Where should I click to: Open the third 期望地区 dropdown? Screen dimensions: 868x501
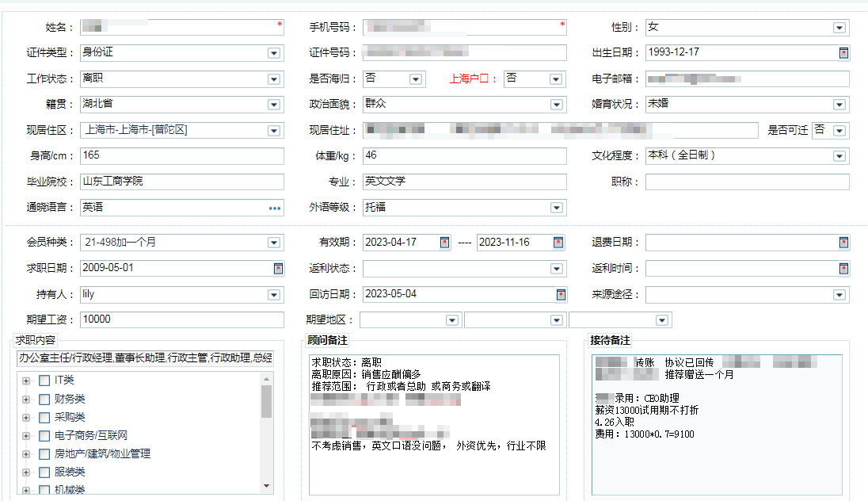pos(661,320)
